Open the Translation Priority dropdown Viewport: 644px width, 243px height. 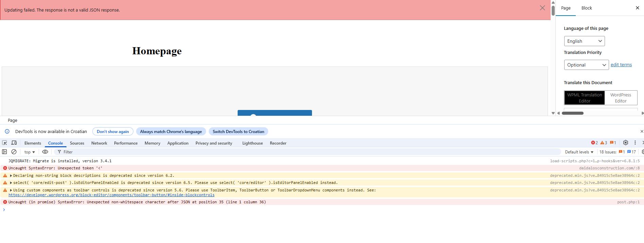pyautogui.click(x=586, y=65)
